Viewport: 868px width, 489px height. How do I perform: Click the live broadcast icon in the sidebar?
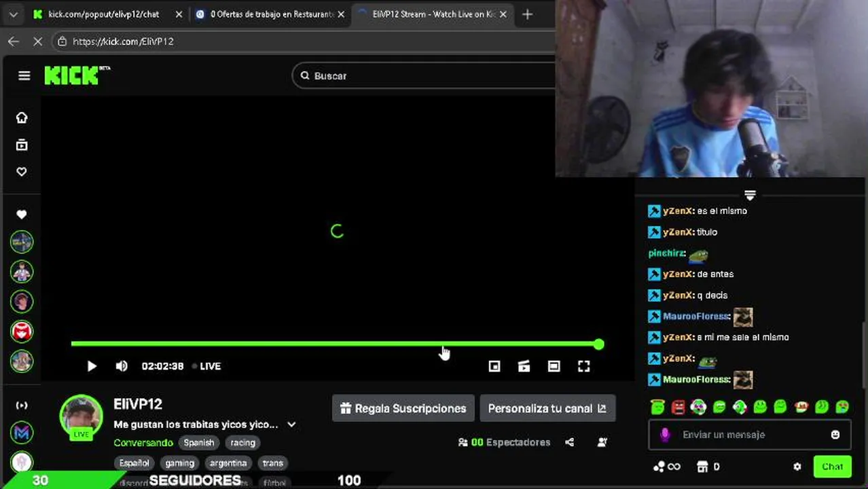pyautogui.click(x=22, y=405)
